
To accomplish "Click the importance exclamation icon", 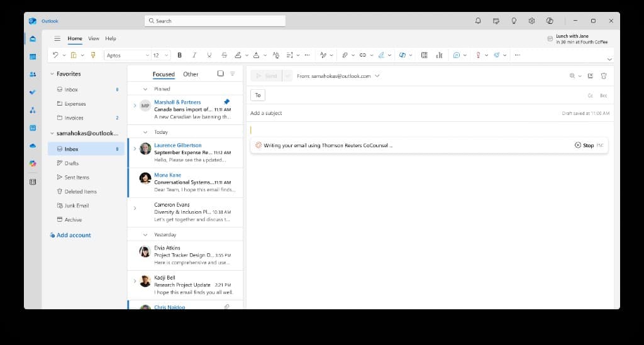I will point(478,55).
